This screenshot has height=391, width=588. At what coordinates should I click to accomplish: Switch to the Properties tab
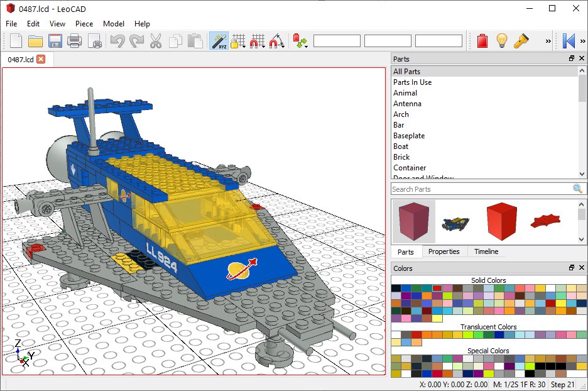tap(444, 251)
